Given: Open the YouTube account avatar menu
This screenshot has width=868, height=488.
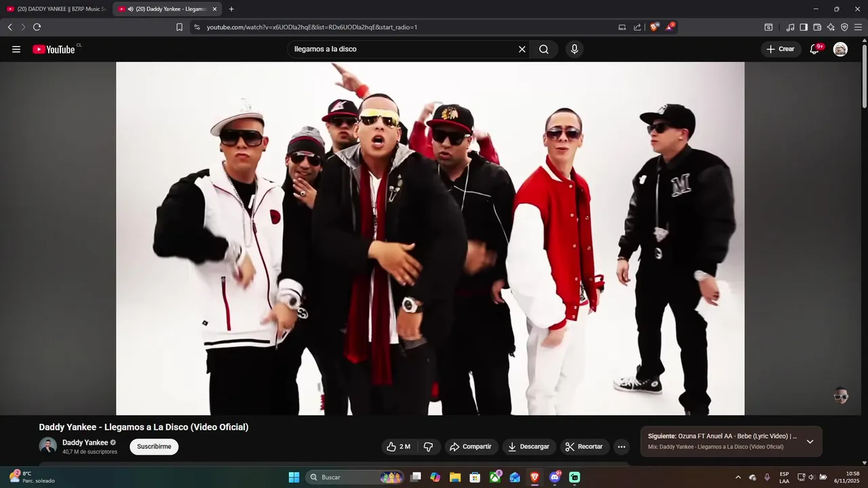Looking at the screenshot, I should 840,49.
